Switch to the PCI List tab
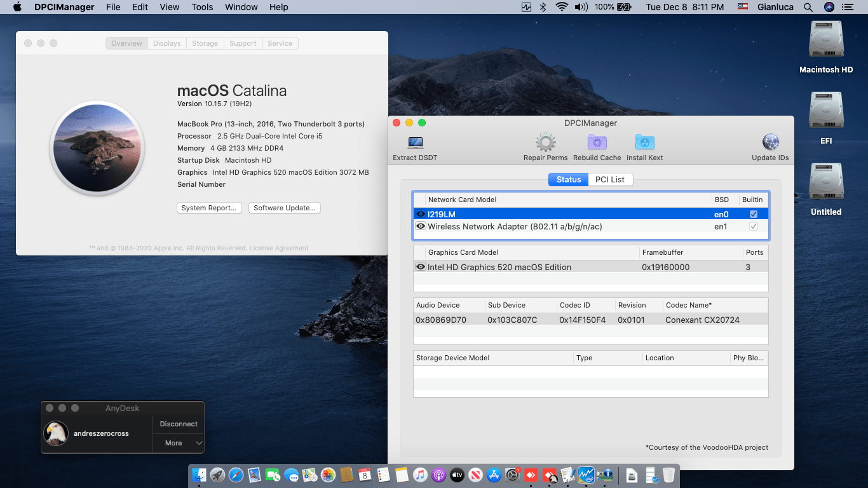The width and height of the screenshot is (868, 488). pos(609,179)
